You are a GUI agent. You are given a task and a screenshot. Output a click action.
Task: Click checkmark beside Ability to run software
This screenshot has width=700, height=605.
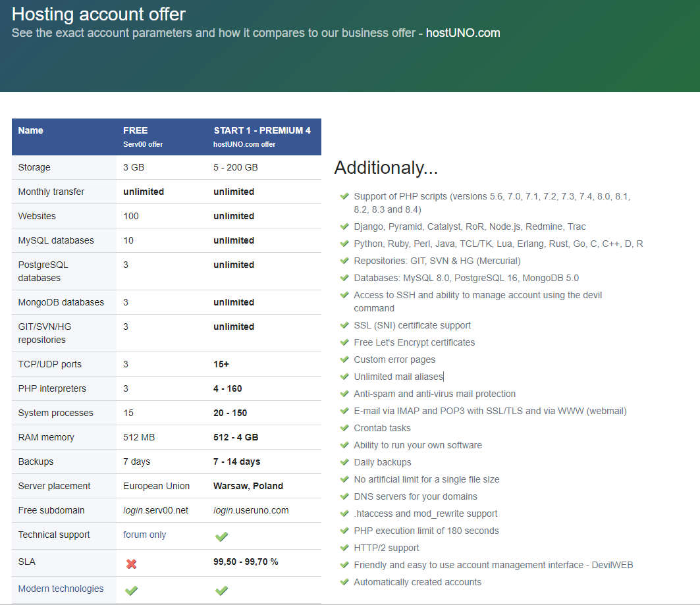(x=344, y=445)
